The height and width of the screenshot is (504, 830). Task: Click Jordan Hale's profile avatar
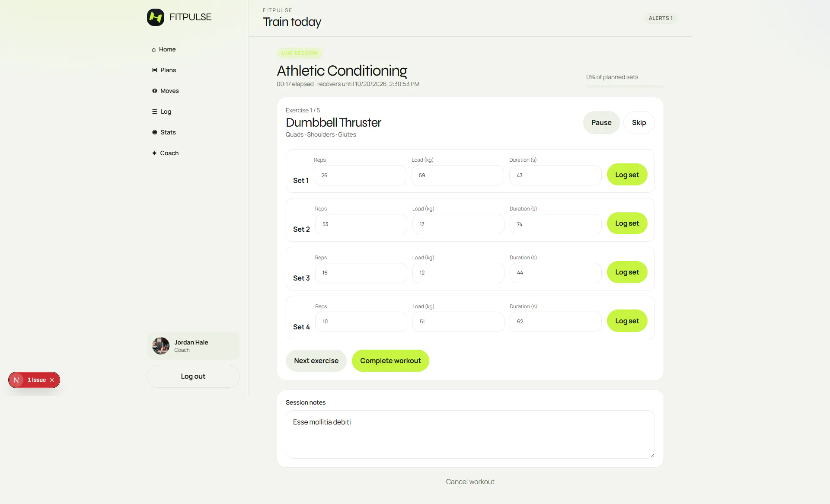(x=161, y=346)
